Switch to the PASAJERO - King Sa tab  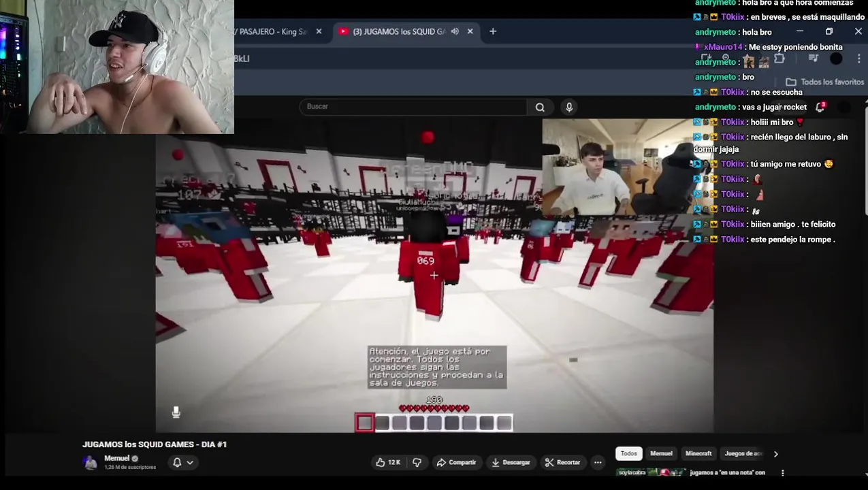coord(272,31)
